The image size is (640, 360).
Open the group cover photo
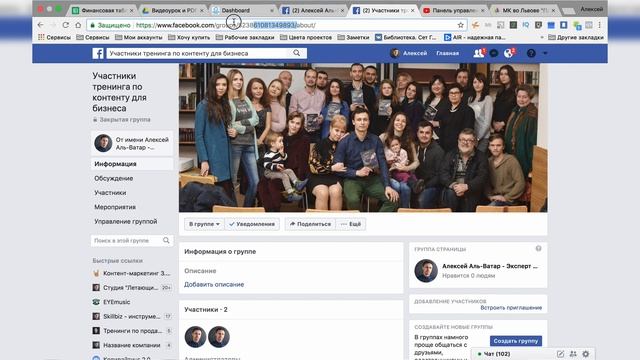pos(363,138)
